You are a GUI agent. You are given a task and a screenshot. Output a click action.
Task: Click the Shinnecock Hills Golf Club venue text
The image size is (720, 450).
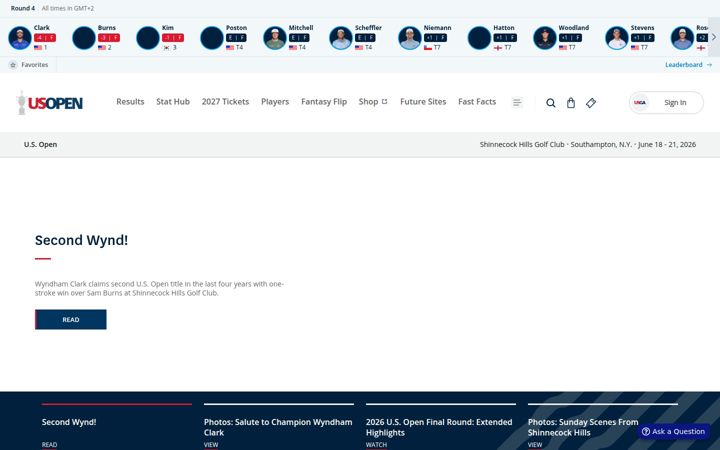pos(522,144)
